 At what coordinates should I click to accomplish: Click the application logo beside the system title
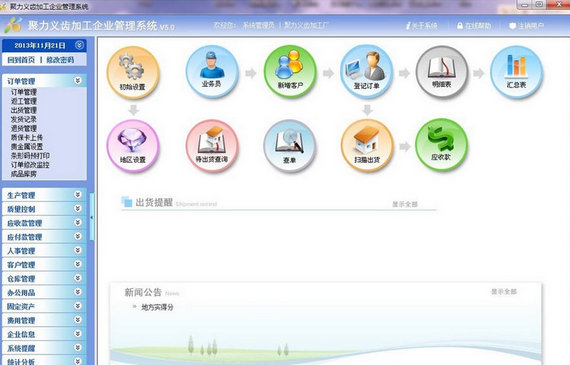(x=13, y=25)
